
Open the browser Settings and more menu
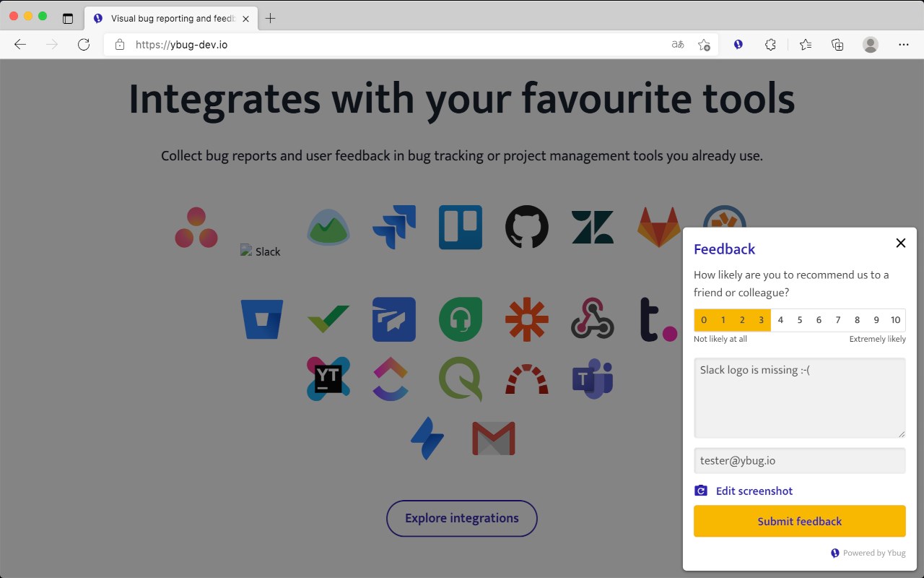click(x=904, y=45)
